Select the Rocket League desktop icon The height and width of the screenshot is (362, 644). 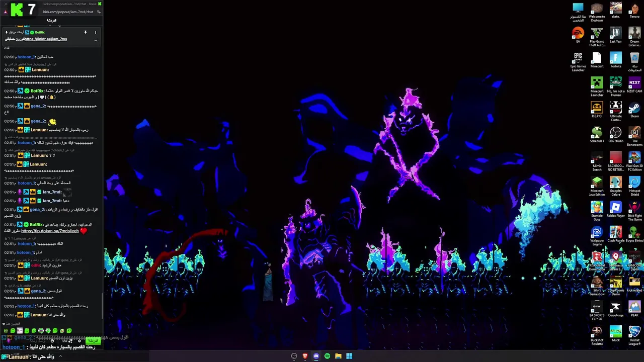tap(634, 335)
